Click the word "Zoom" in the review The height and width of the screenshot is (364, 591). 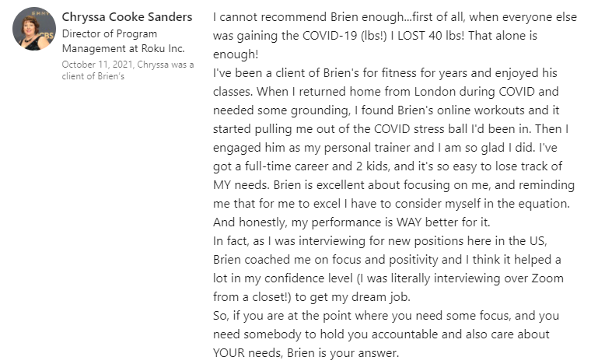(x=547, y=278)
